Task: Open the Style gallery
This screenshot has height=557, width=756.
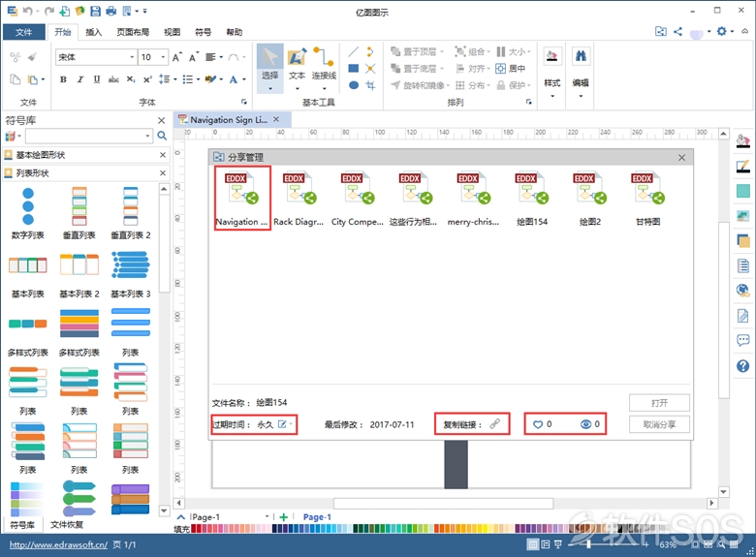Action: point(552,73)
